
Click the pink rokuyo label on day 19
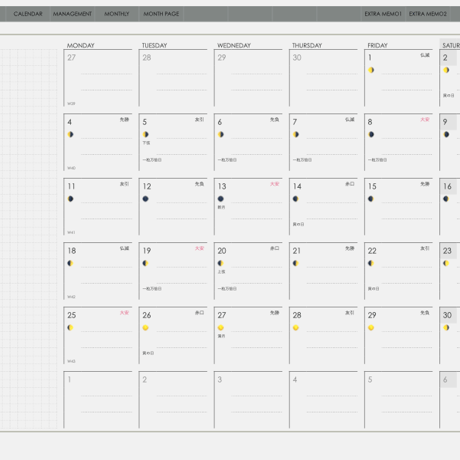pos(199,248)
